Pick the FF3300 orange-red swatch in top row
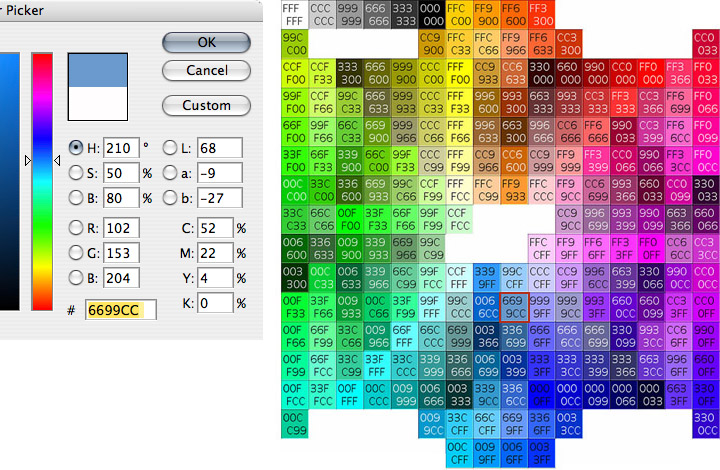 tap(538, 14)
